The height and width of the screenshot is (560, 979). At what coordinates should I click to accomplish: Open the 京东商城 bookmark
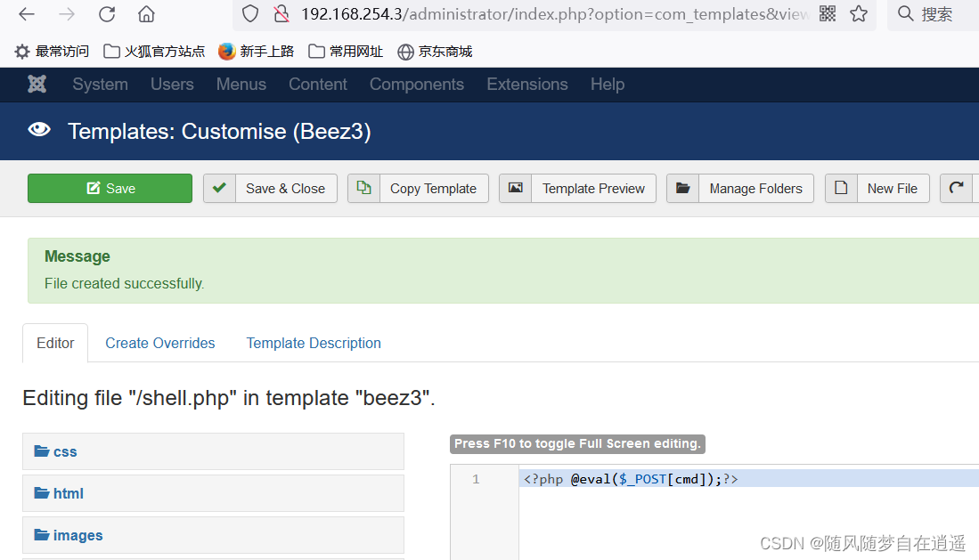tap(436, 52)
